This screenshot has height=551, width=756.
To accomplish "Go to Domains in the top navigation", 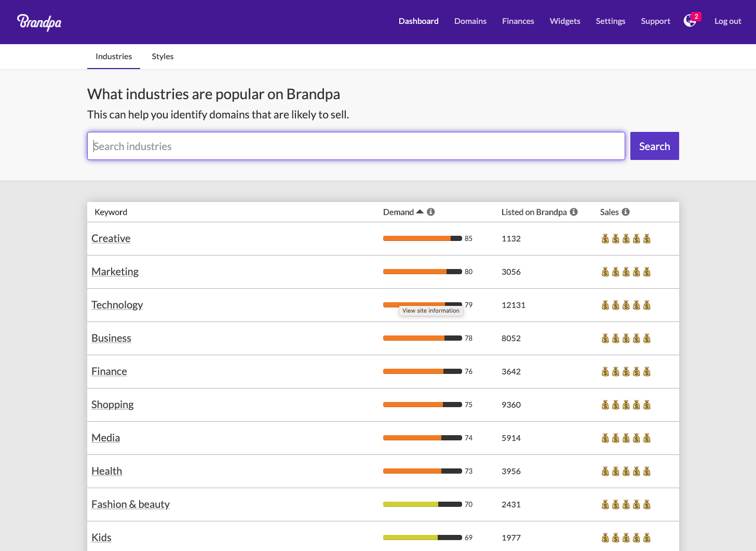I will tap(470, 21).
